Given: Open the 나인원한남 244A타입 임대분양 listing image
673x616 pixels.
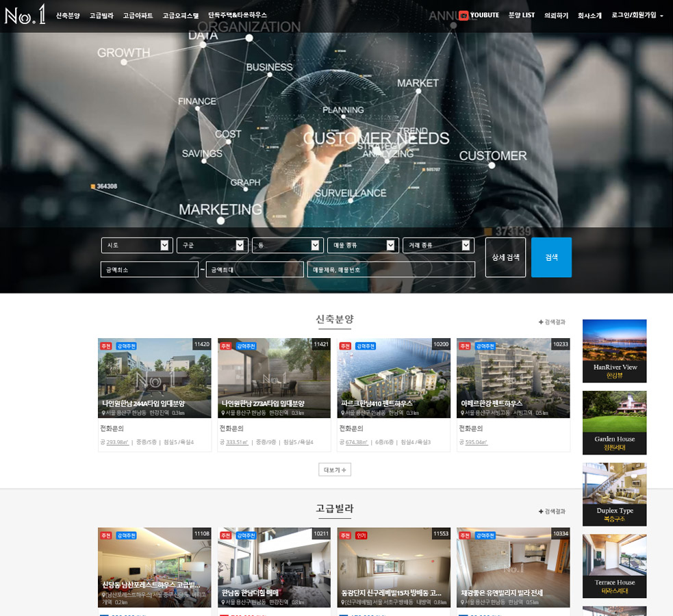Looking at the screenshot, I should 155,378.
